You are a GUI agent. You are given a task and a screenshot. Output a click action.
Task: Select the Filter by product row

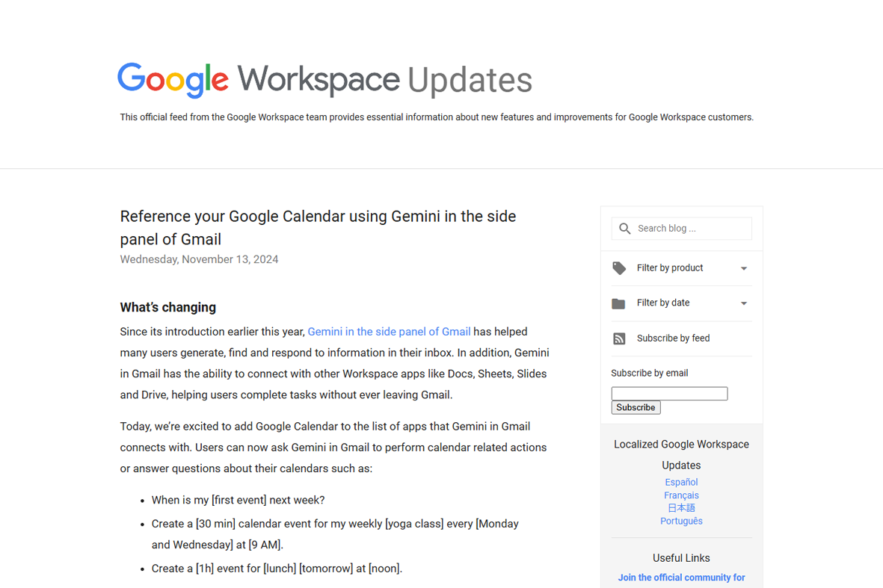[670, 267]
